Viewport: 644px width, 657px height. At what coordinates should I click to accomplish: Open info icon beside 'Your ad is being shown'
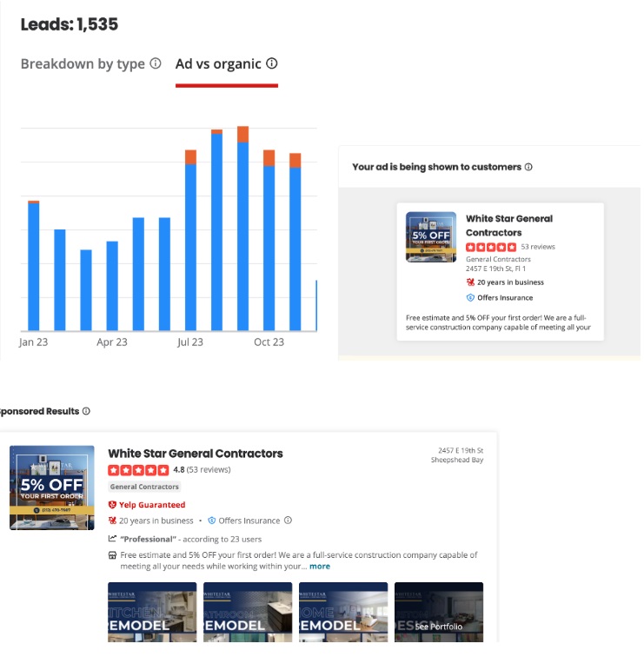point(528,167)
